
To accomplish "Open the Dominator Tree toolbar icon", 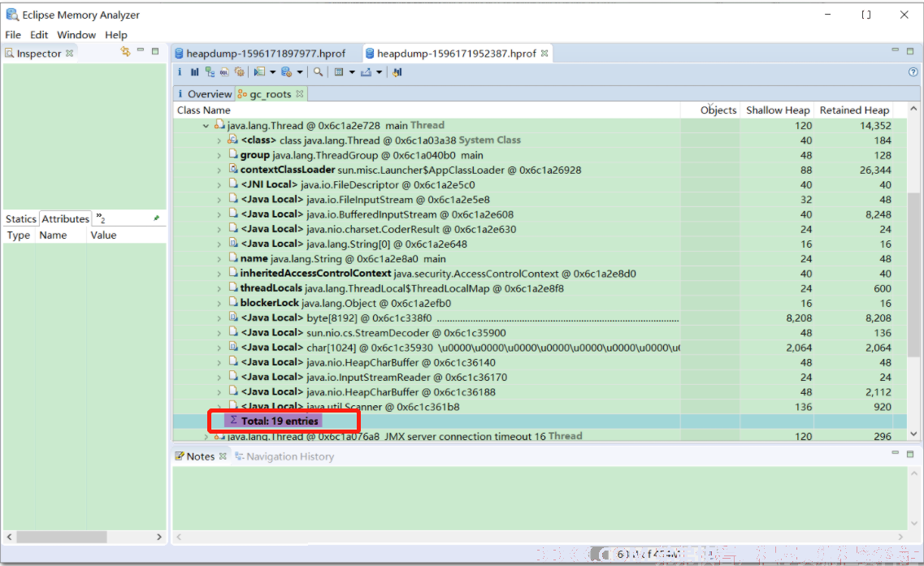I will tap(210, 71).
